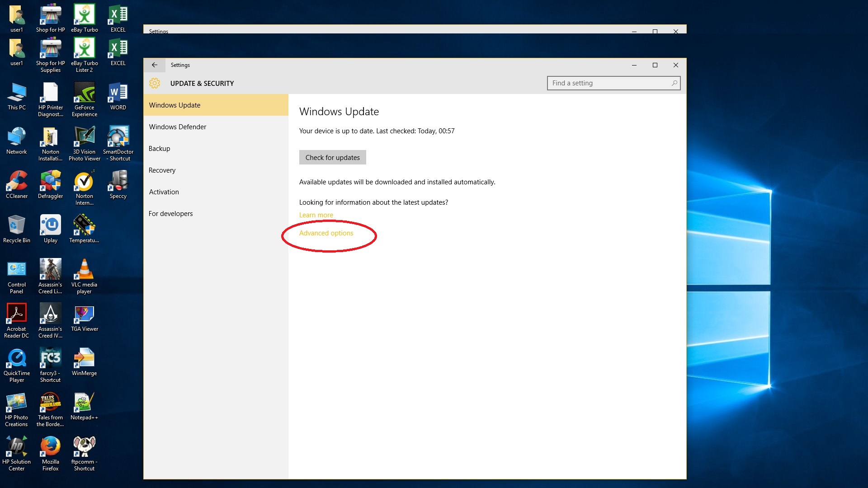The width and height of the screenshot is (868, 488).
Task: Open the Temperature monitor shortcut
Action: coord(84,229)
